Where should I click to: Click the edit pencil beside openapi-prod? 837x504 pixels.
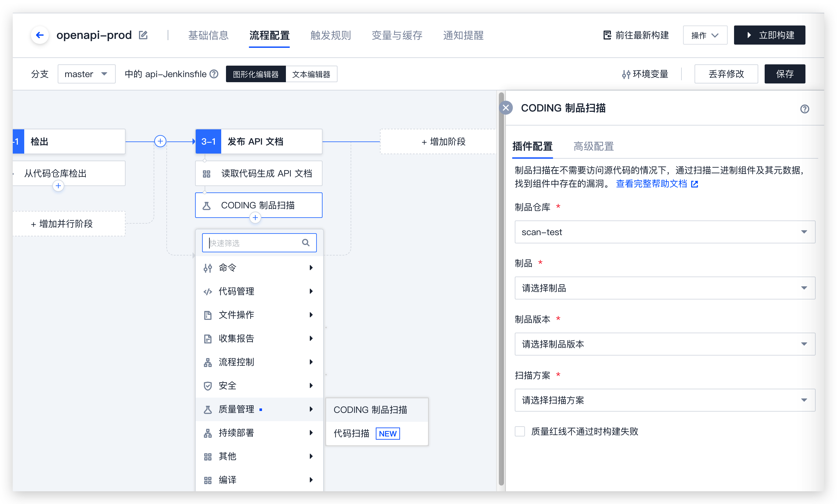click(x=143, y=35)
